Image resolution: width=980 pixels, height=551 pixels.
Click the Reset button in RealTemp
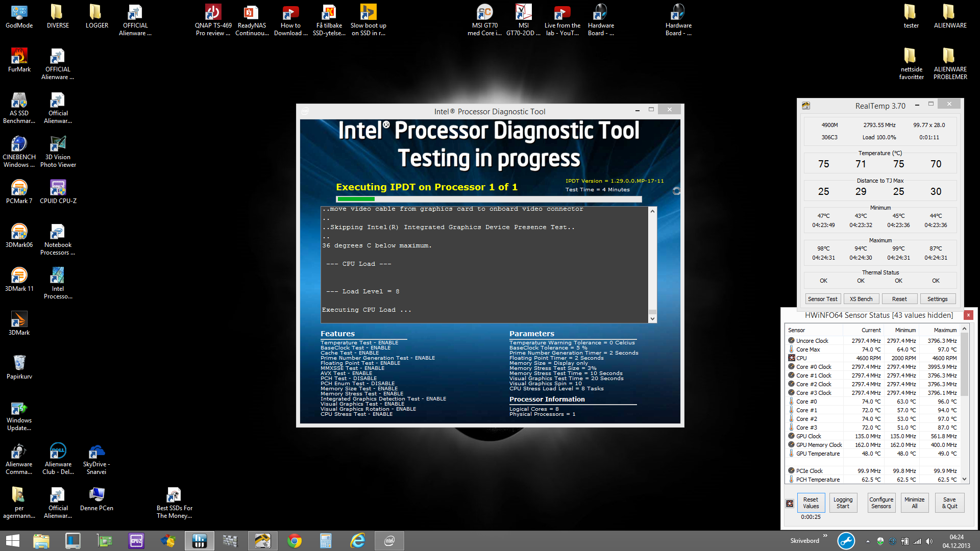click(x=899, y=299)
